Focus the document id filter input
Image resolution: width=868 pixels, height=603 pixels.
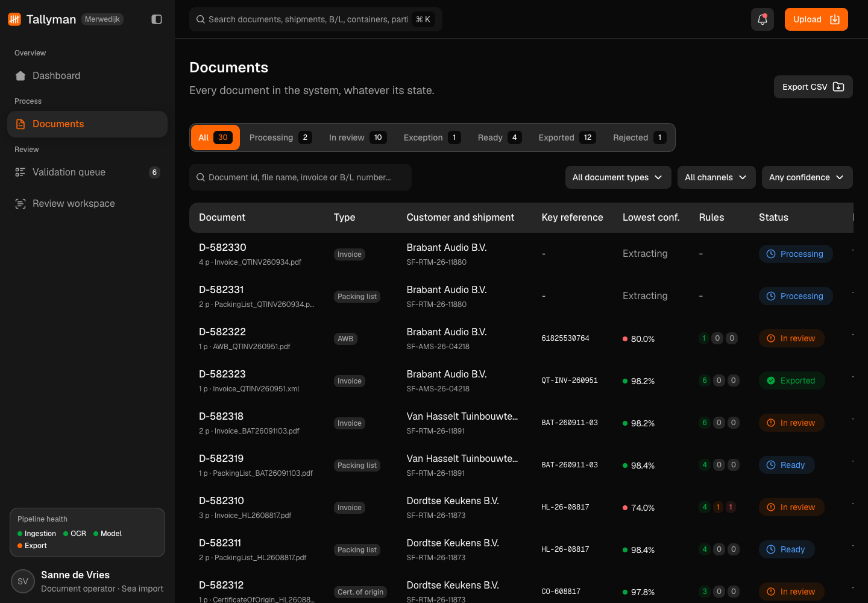pos(300,177)
